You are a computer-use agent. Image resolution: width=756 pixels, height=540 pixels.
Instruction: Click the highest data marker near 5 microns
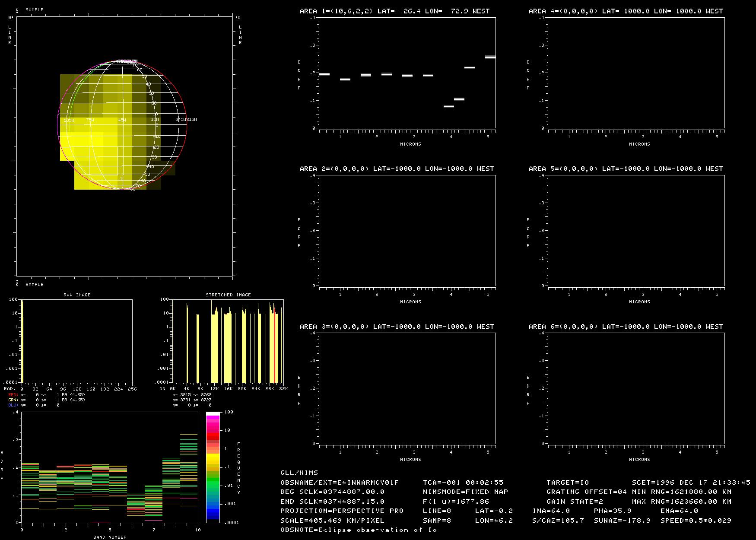pyautogui.click(x=490, y=57)
